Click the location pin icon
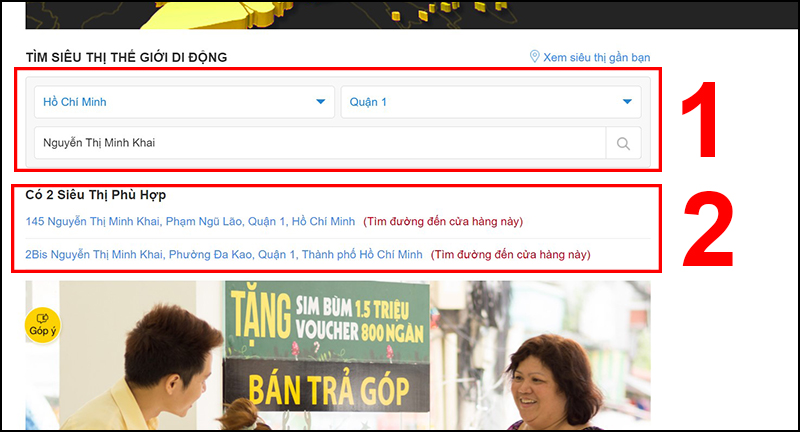This screenshot has width=800, height=432. (x=534, y=57)
